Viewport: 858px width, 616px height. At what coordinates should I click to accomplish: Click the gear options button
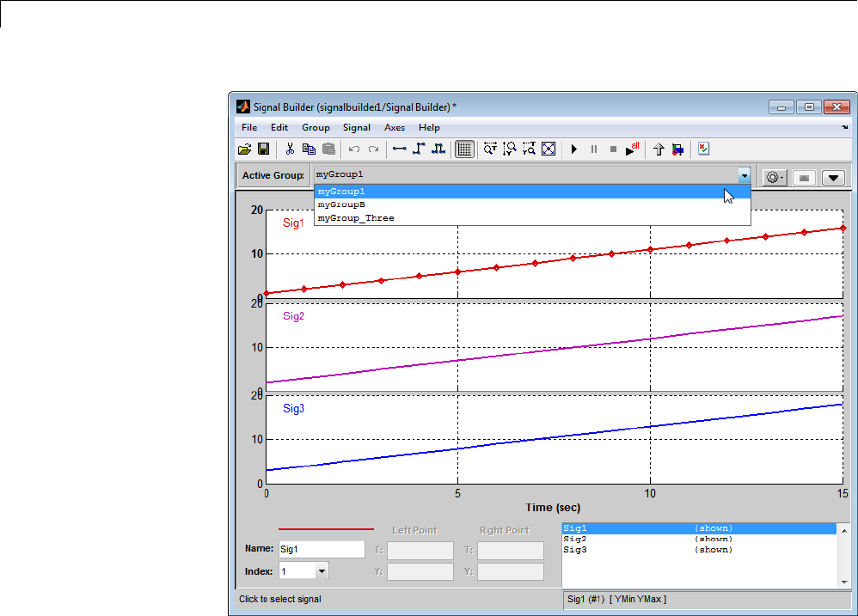[x=774, y=177]
